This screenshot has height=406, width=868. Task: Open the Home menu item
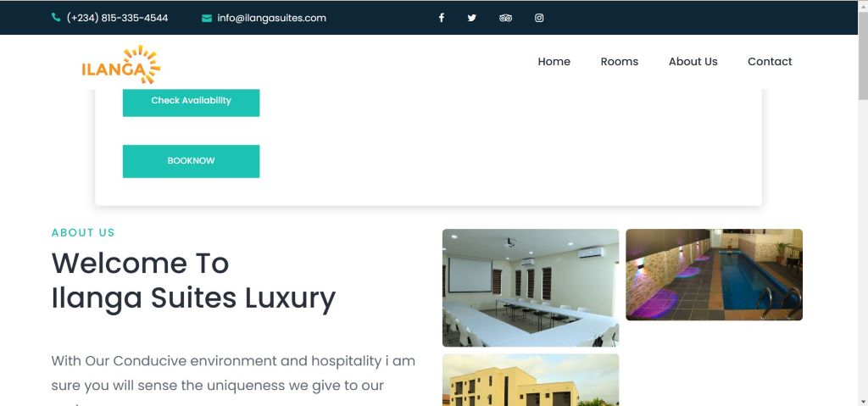554,62
